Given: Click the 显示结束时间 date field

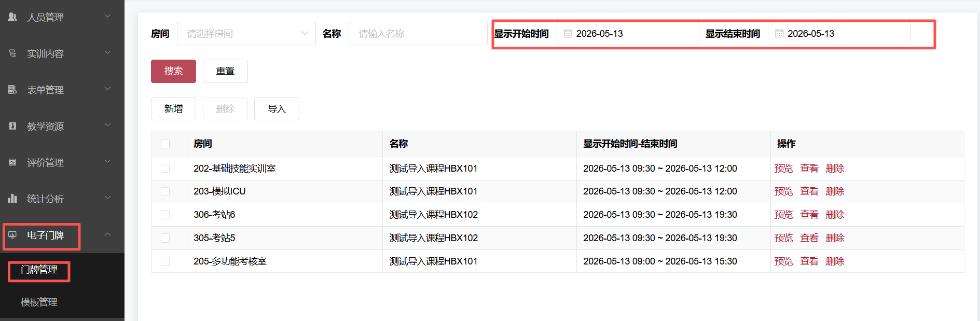Looking at the screenshot, I should (839, 34).
